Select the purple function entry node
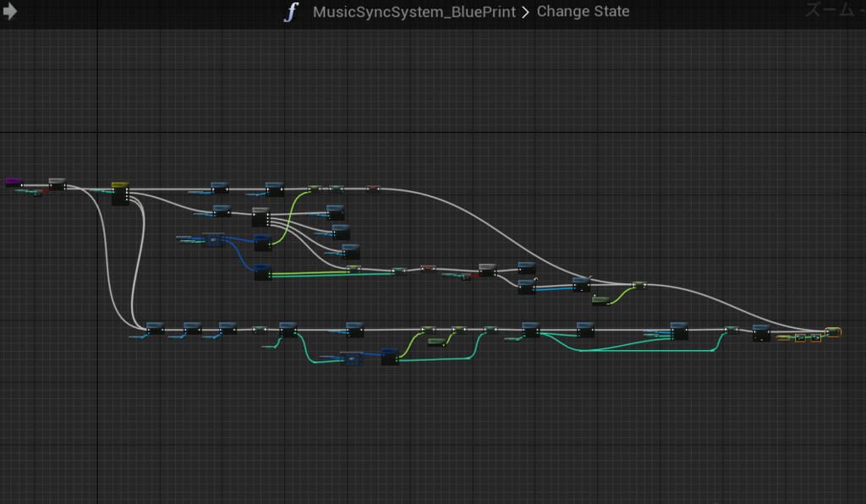866x504 pixels. (x=14, y=182)
